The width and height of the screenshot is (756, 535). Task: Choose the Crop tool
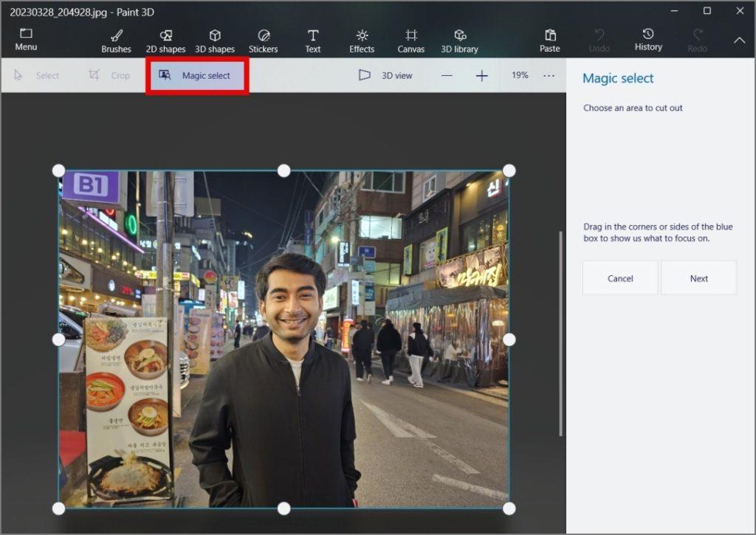pos(109,75)
